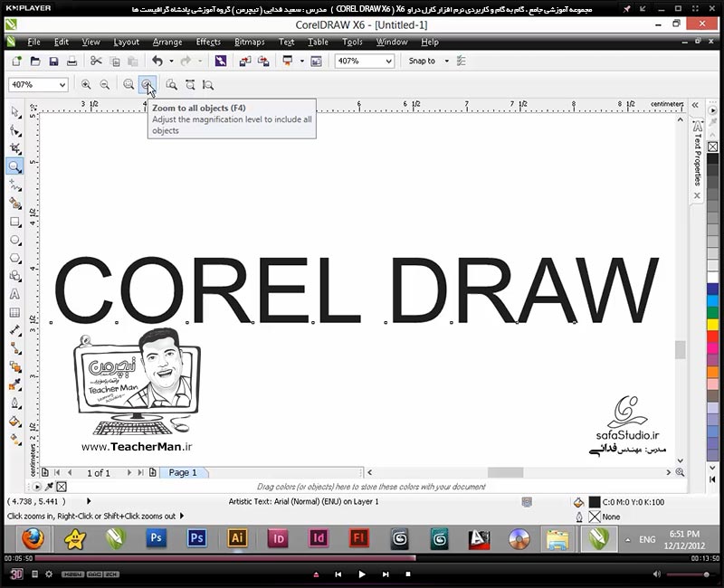Open the Arrange menu
Screen dimensions: 724x588
point(167,42)
